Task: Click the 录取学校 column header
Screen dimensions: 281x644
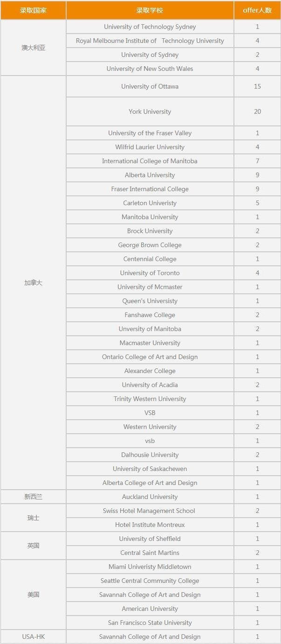Action: [150, 10]
